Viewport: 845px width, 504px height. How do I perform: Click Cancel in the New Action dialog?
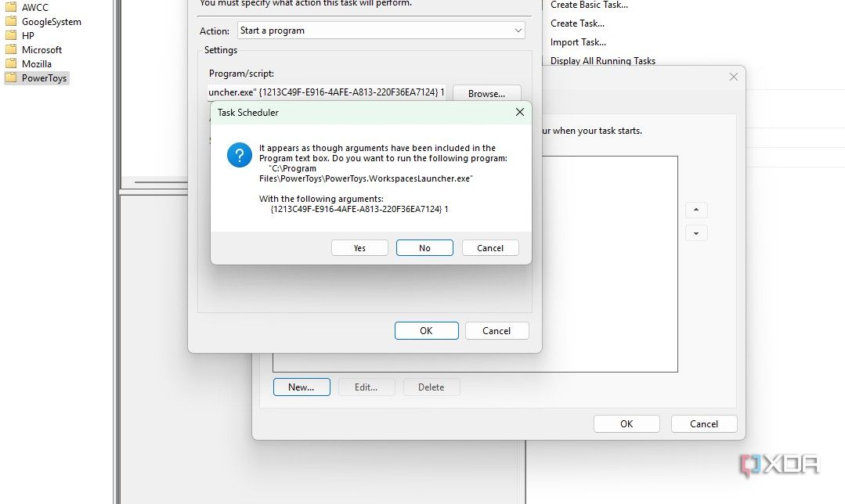[497, 330]
